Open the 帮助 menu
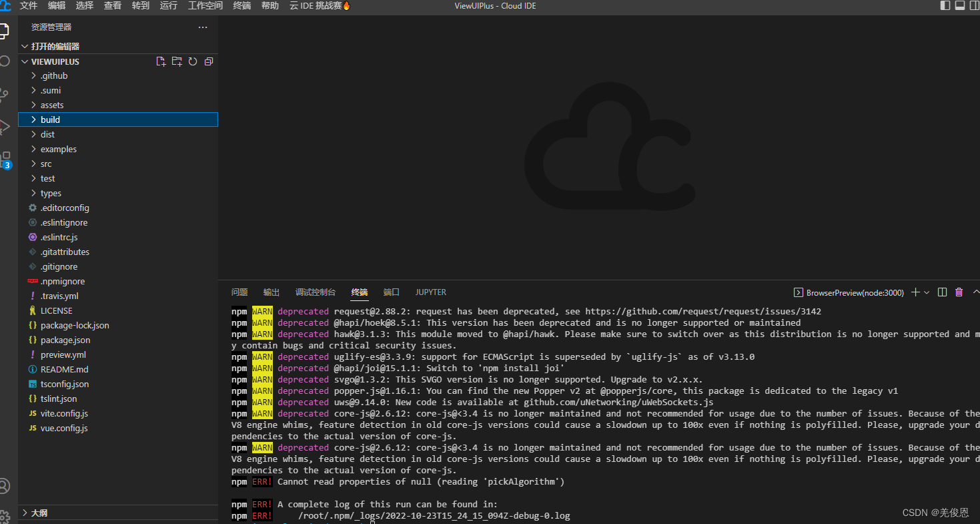 click(270, 5)
